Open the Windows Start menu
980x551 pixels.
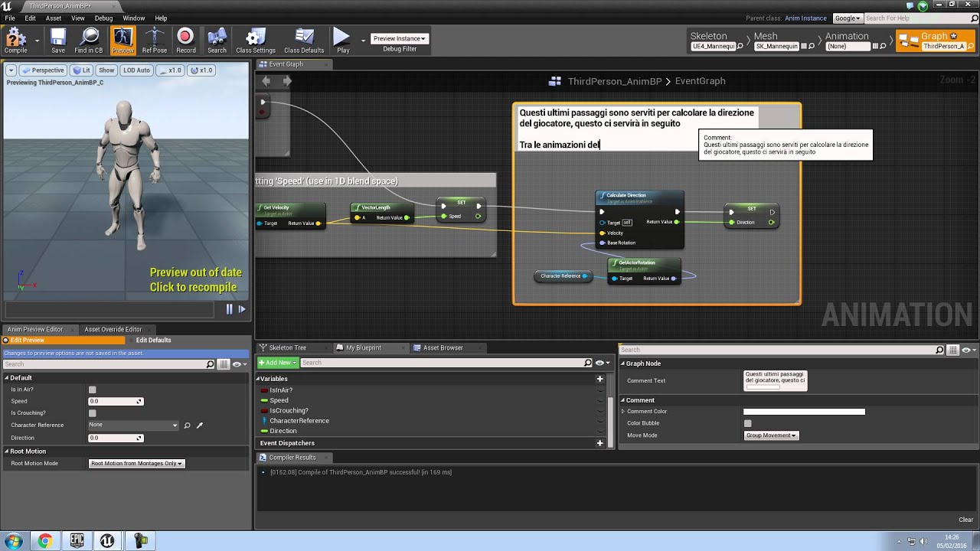point(13,540)
